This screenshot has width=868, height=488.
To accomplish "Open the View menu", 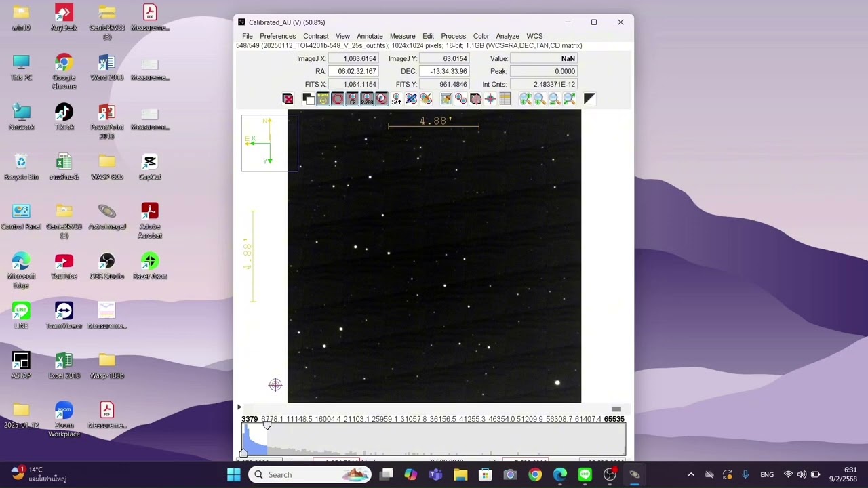I will (342, 36).
